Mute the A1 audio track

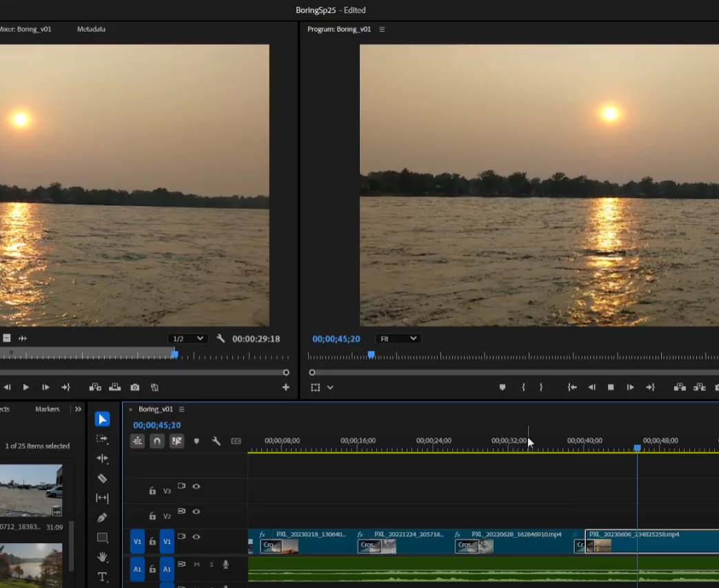click(196, 565)
